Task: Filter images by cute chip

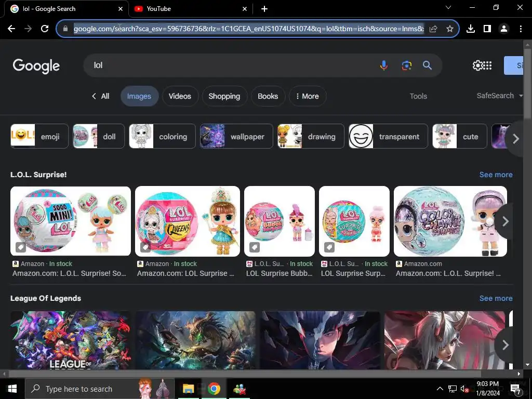Action: click(460, 137)
